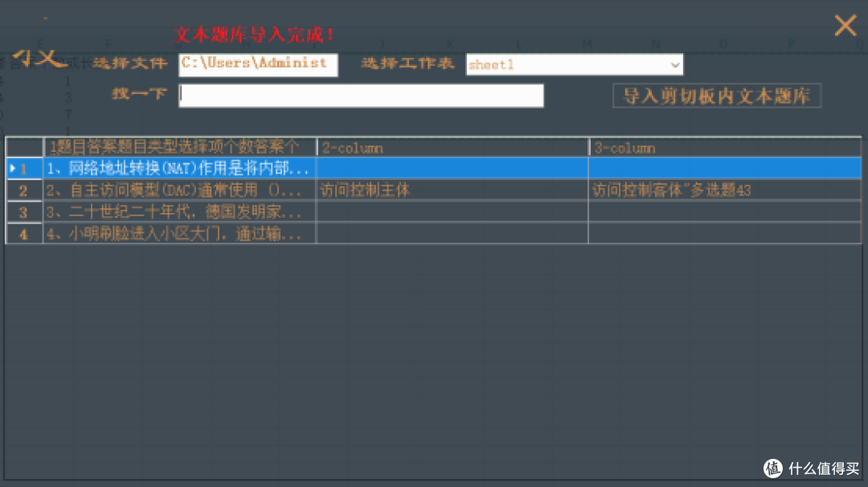868x487 pixels.
Task: Click the empty 2-column cell in row 1
Action: [x=452, y=168]
